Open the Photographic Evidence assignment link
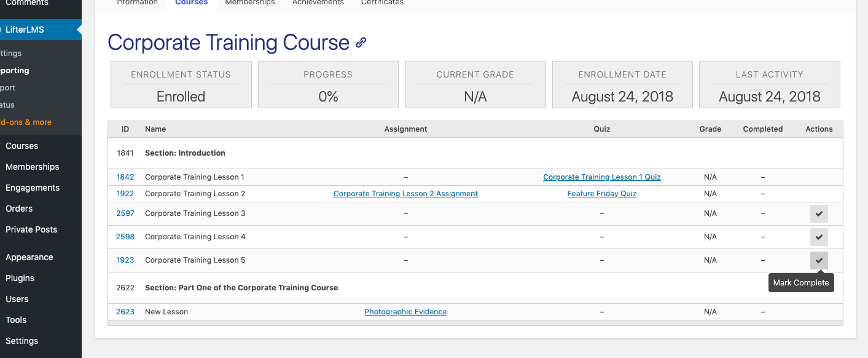Screen dimensions: 868x358 pyautogui.click(x=405, y=312)
